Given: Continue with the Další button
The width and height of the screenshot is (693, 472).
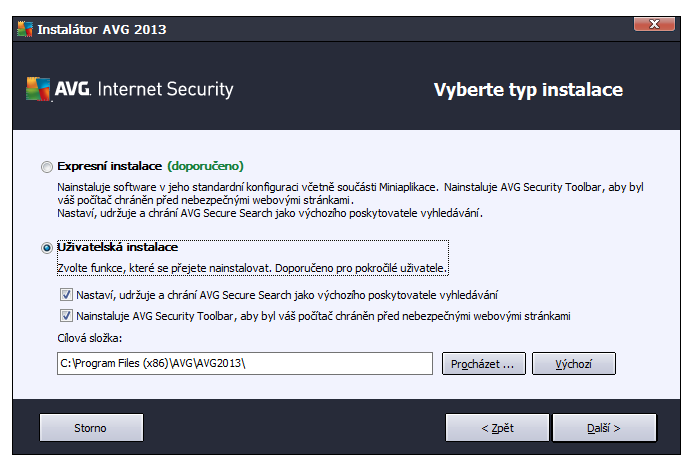Looking at the screenshot, I should pyautogui.click(x=604, y=428).
